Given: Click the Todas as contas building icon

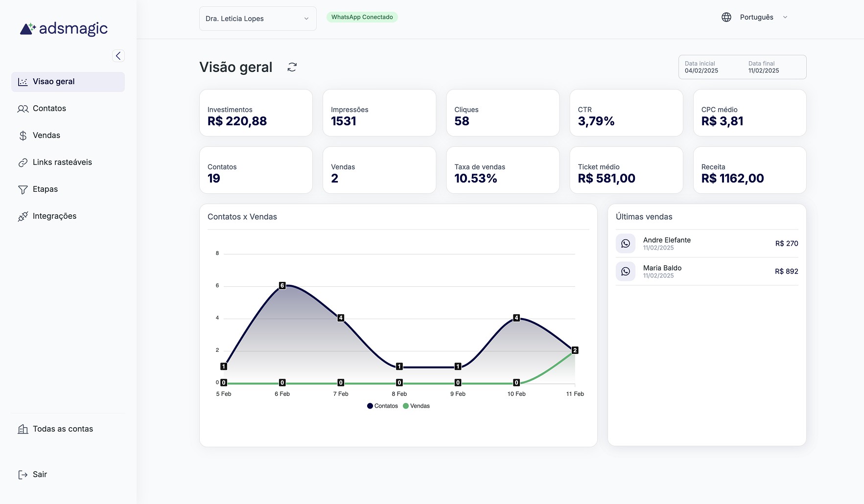Looking at the screenshot, I should click(23, 429).
